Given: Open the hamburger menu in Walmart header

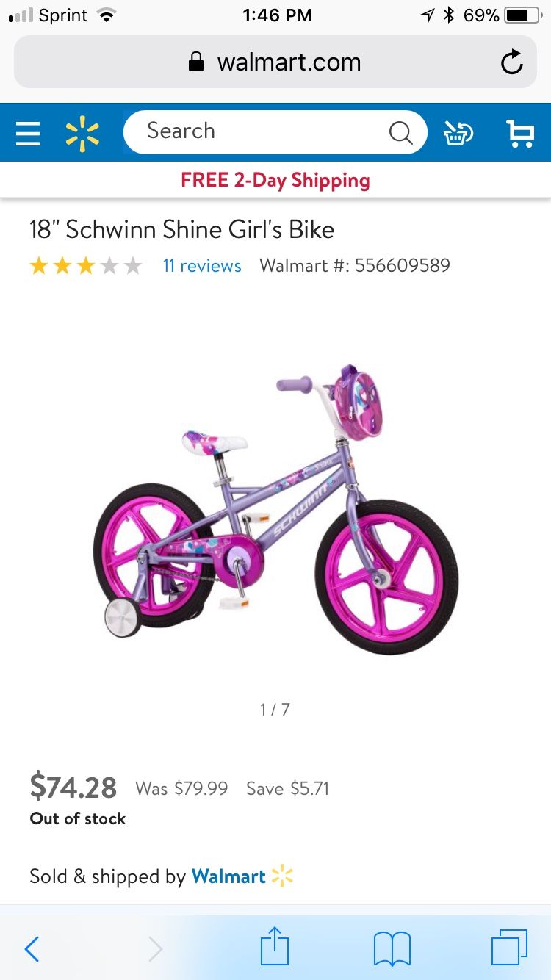Looking at the screenshot, I should (x=28, y=133).
